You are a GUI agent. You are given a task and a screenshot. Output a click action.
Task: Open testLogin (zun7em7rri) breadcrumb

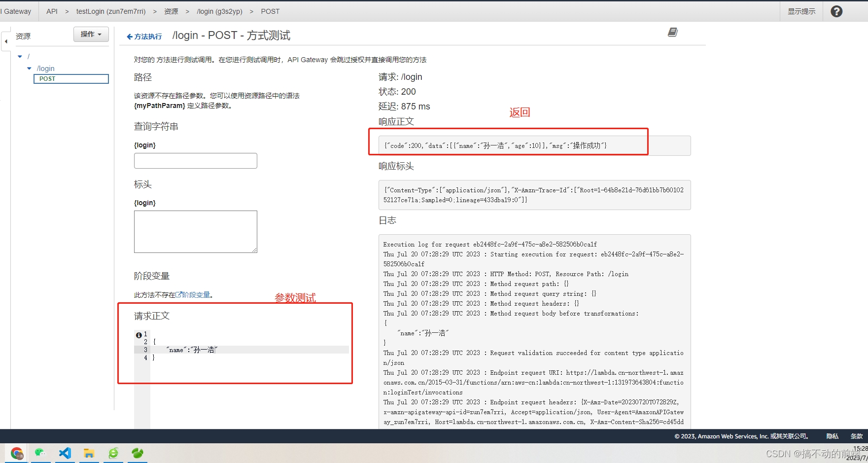point(111,11)
